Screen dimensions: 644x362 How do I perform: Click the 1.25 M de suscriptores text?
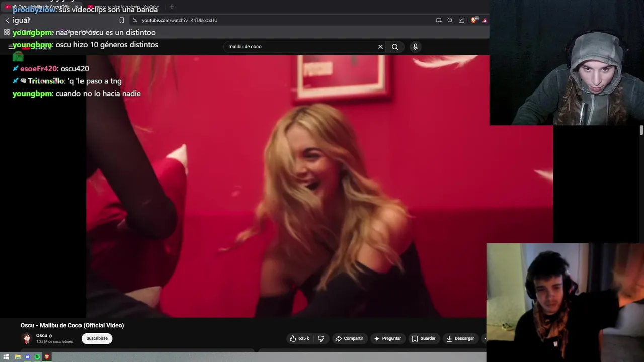click(54, 342)
